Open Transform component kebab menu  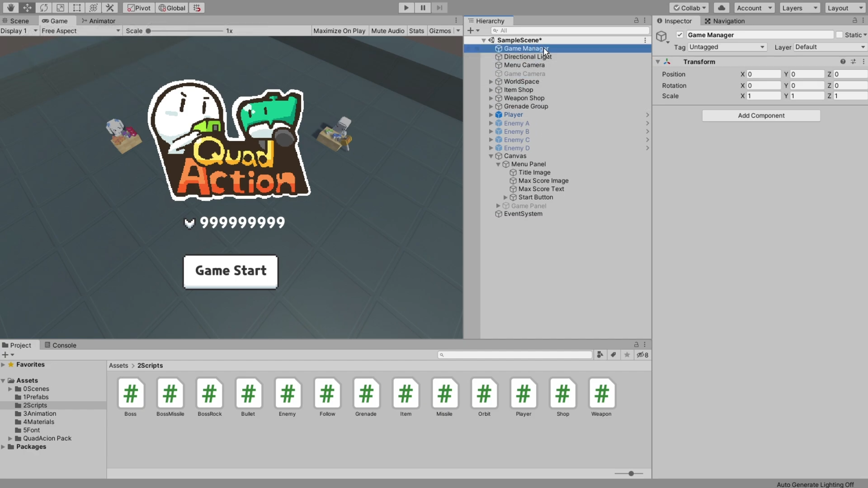863,61
